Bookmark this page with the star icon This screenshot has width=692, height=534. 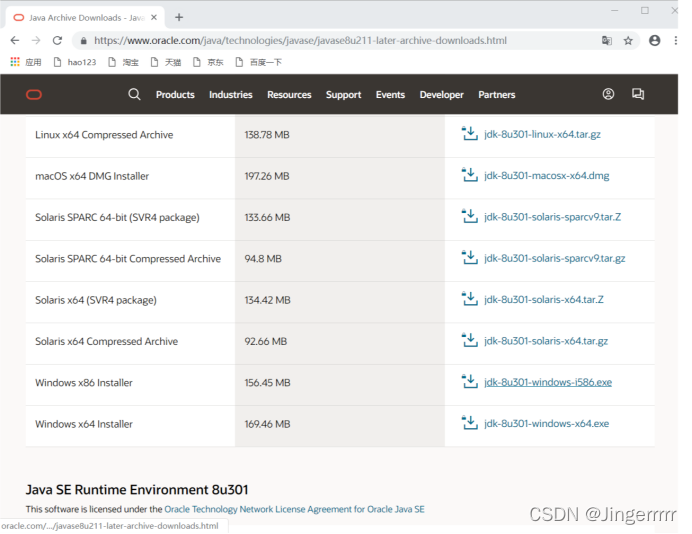(628, 41)
